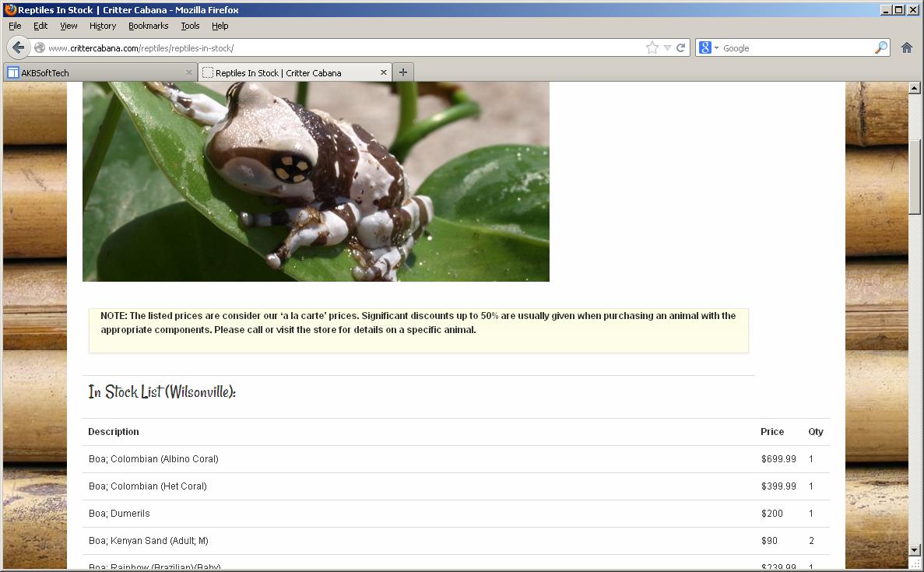Expand the URL history dropdown arrow
Image resolution: width=924 pixels, height=572 pixels.
tap(667, 47)
